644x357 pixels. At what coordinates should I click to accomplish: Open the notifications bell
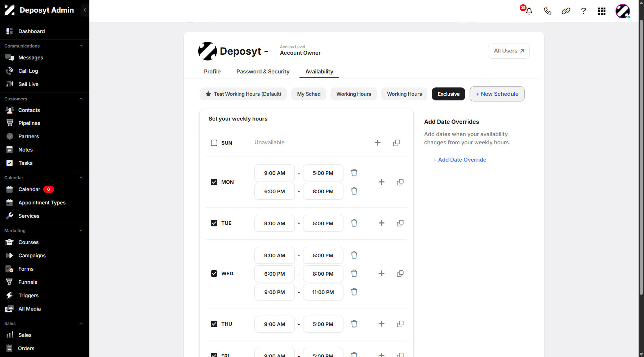[x=529, y=11]
